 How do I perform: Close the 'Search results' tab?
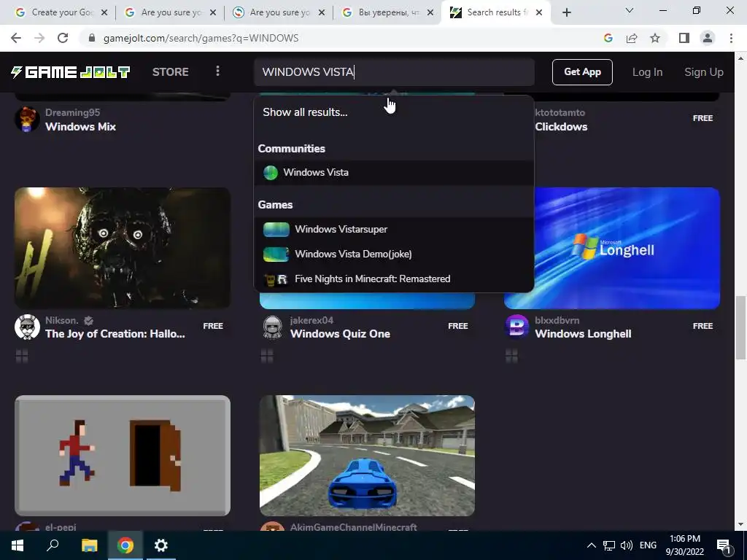click(x=539, y=12)
